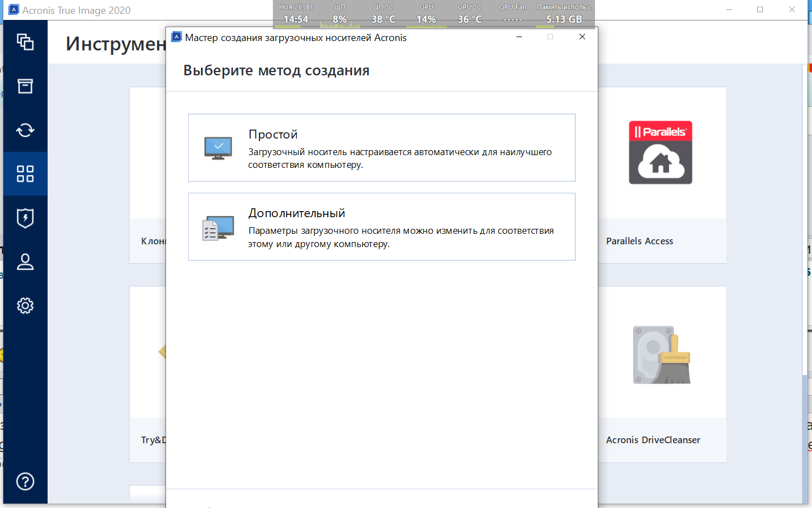Open the Archive section in sidebar
812x508 pixels.
(x=25, y=86)
